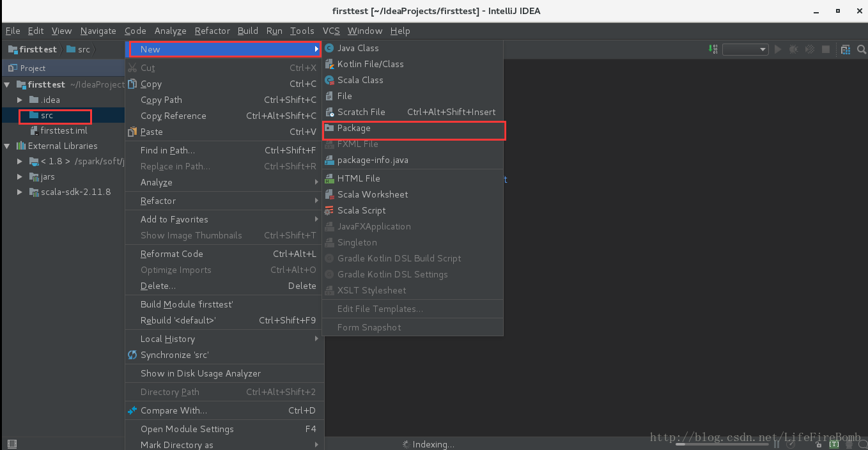Open the Navigate menu
Screen dimensions: 868x450
click(98, 31)
